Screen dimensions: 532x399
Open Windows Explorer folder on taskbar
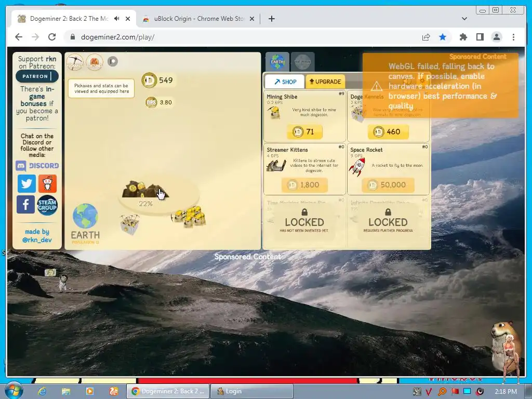point(66,391)
